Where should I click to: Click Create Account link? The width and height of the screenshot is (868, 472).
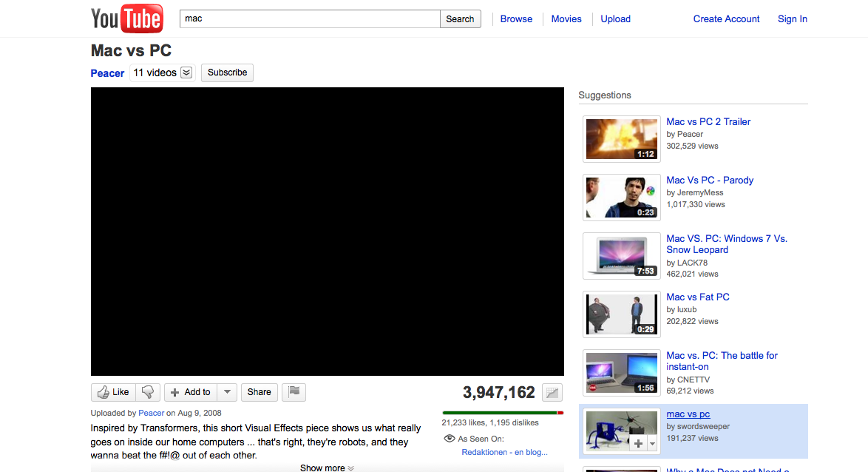(x=726, y=18)
